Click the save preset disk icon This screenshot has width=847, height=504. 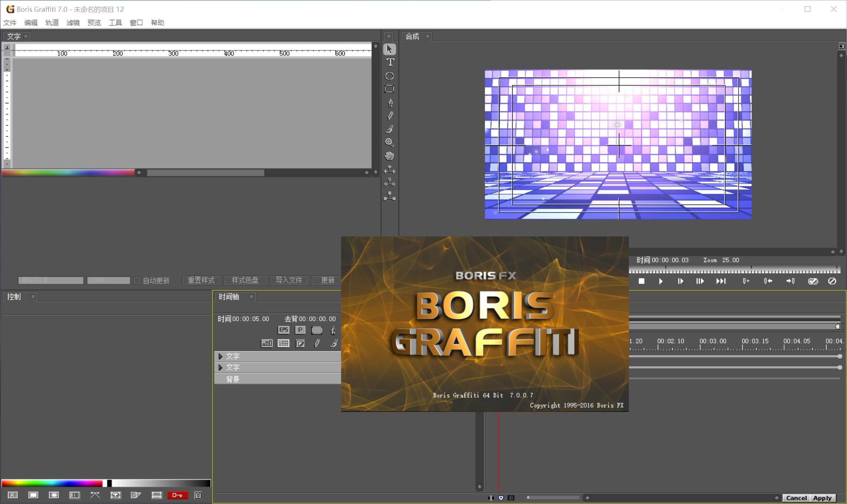point(198,495)
